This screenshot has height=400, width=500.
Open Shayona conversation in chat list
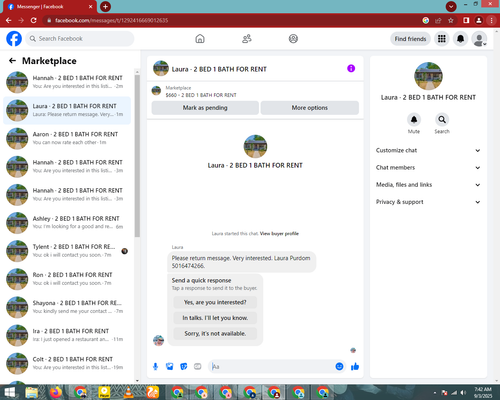point(67,307)
